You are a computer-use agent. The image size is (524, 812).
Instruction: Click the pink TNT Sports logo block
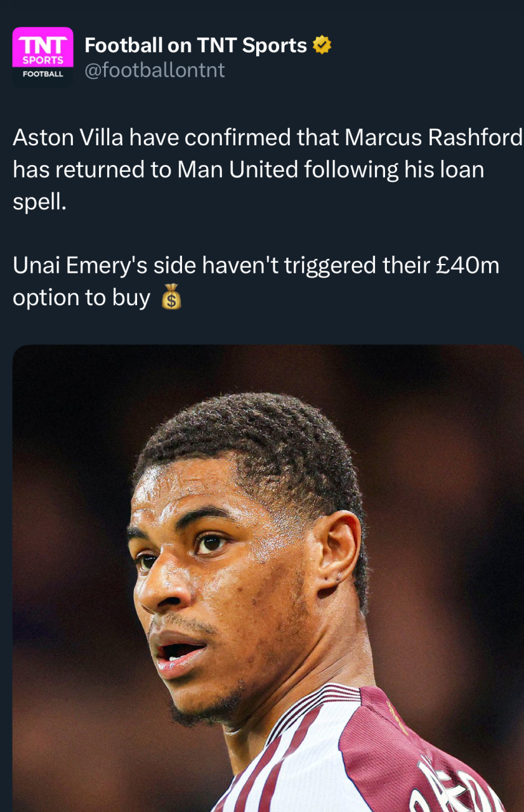[43, 47]
